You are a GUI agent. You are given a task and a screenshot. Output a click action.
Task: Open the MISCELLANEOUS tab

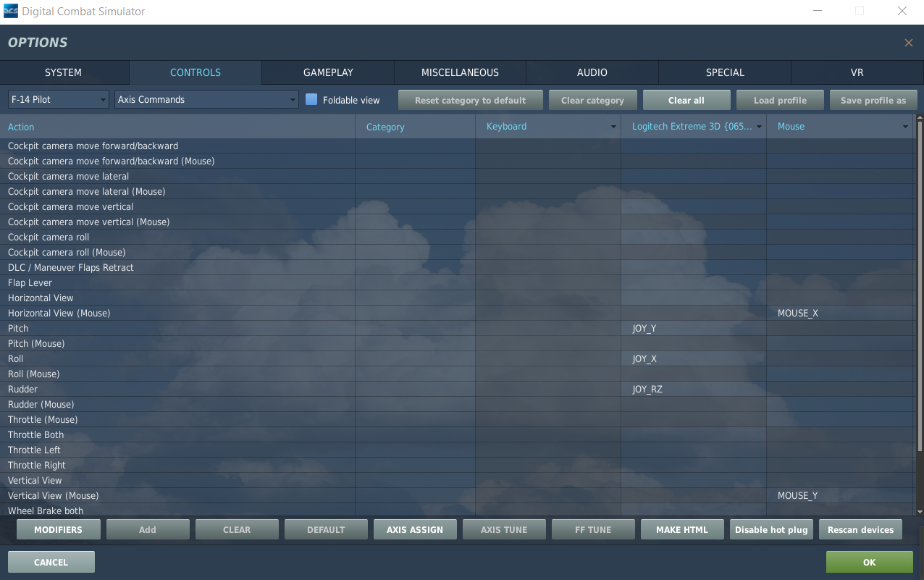(x=461, y=72)
